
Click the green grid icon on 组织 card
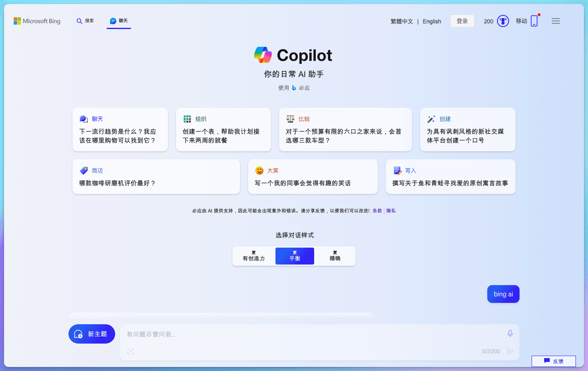[x=187, y=119]
